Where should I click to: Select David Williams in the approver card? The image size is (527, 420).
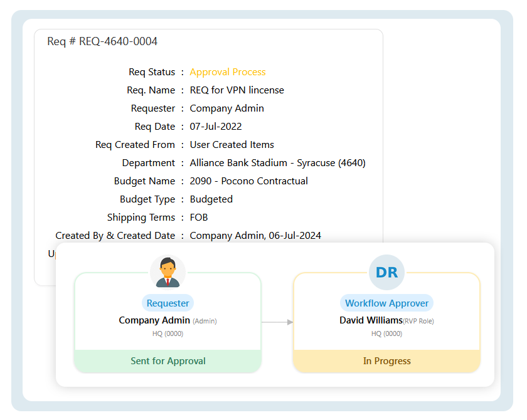371,320
